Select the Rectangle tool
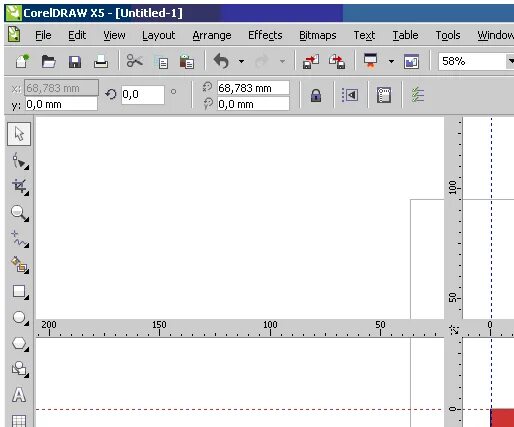This screenshot has width=514, height=427. pos(20,292)
